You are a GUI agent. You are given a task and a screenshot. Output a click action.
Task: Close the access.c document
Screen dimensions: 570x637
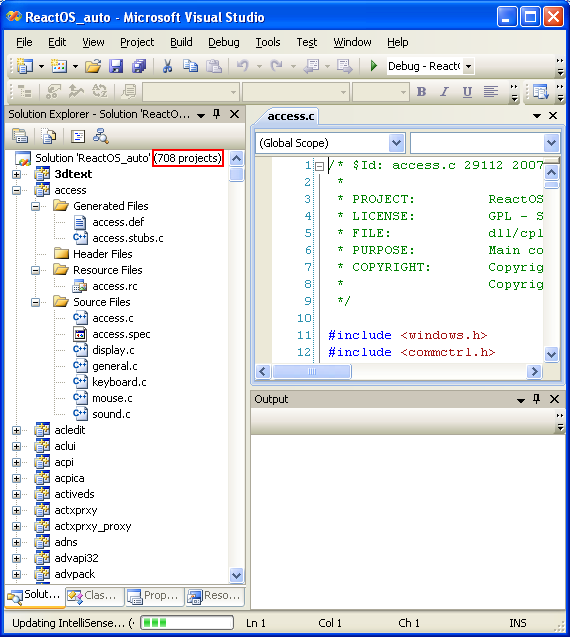(x=553, y=116)
